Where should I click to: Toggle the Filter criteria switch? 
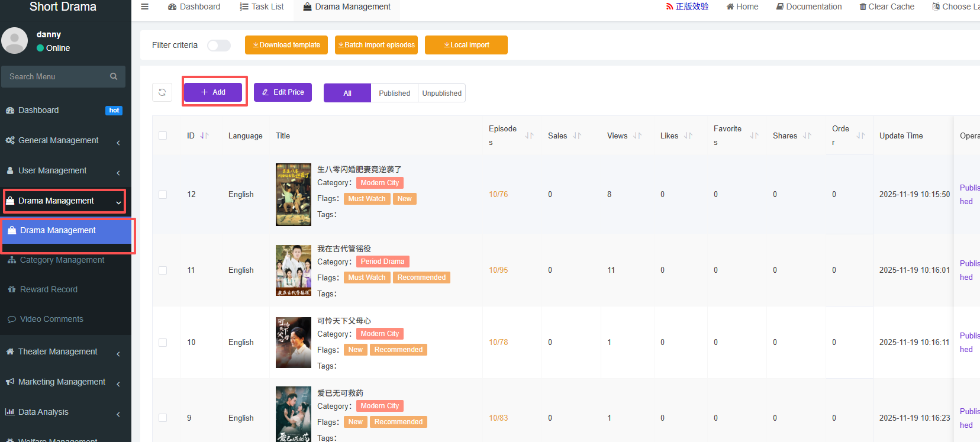click(x=219, y=46)
